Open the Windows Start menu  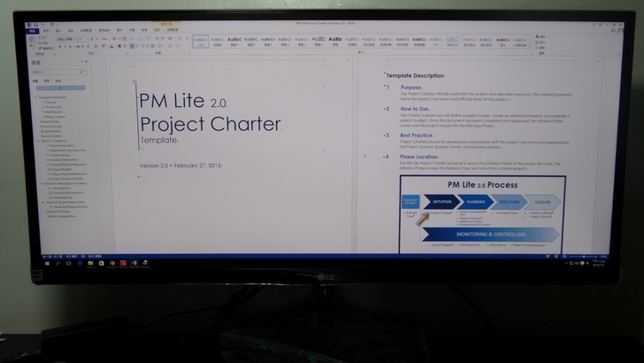click(47, 263)
